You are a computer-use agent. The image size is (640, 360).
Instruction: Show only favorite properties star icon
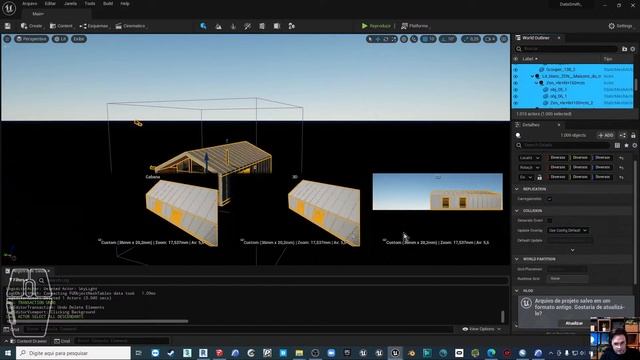[626, 145]
